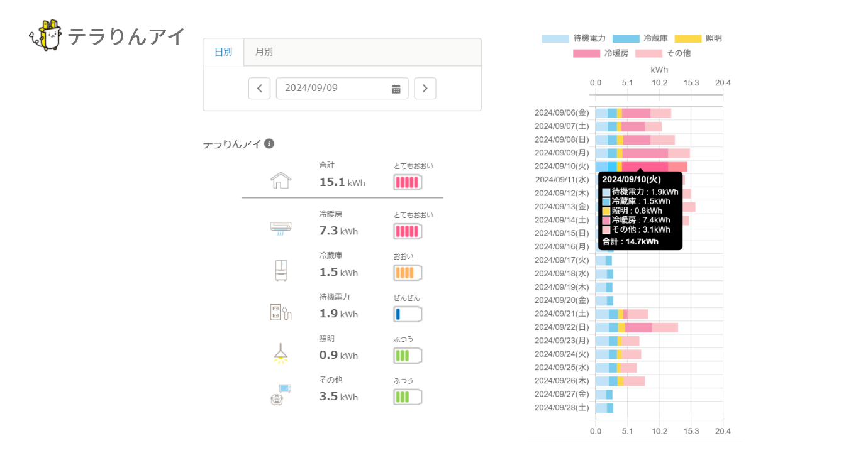Open the calendar picker icon

point(396,89)
